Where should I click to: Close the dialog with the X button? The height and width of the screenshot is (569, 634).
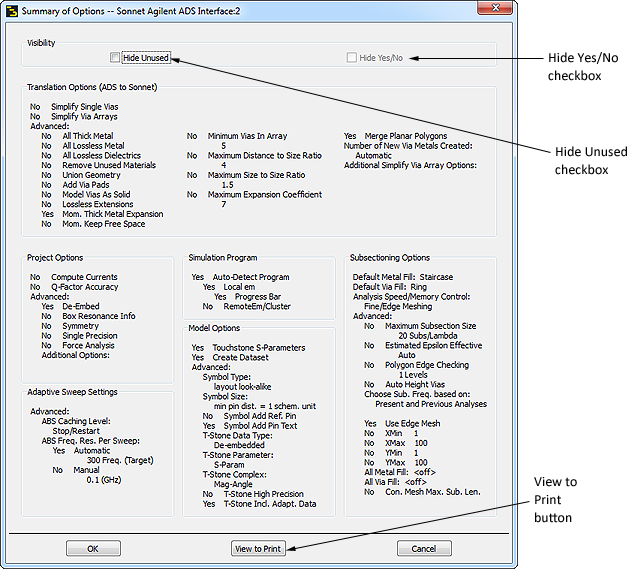tap(495, 8)
